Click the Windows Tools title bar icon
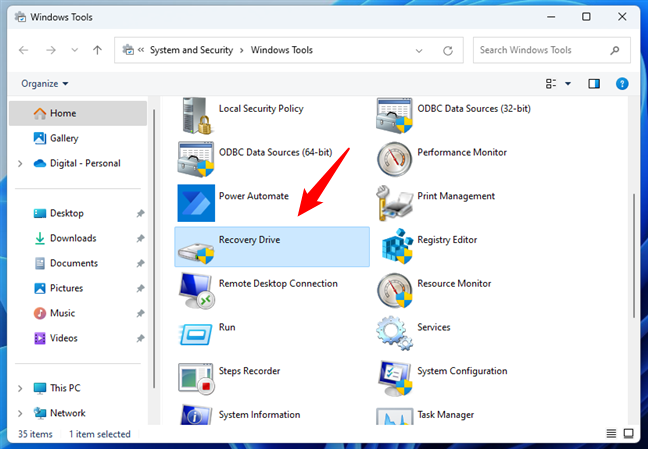 coord(20,17)
